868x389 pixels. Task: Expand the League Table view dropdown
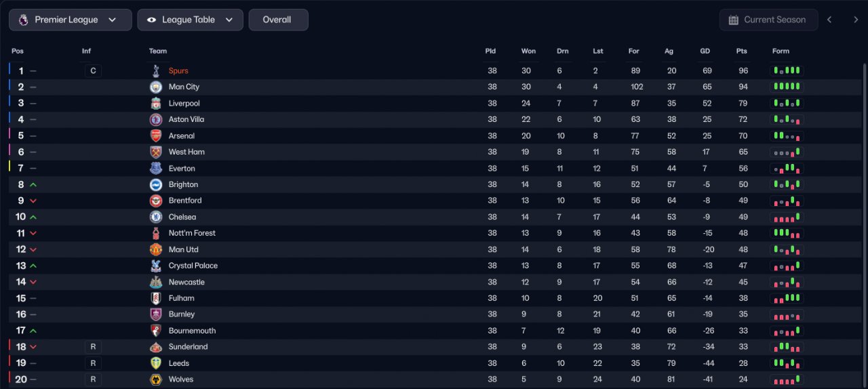[190, 20]
